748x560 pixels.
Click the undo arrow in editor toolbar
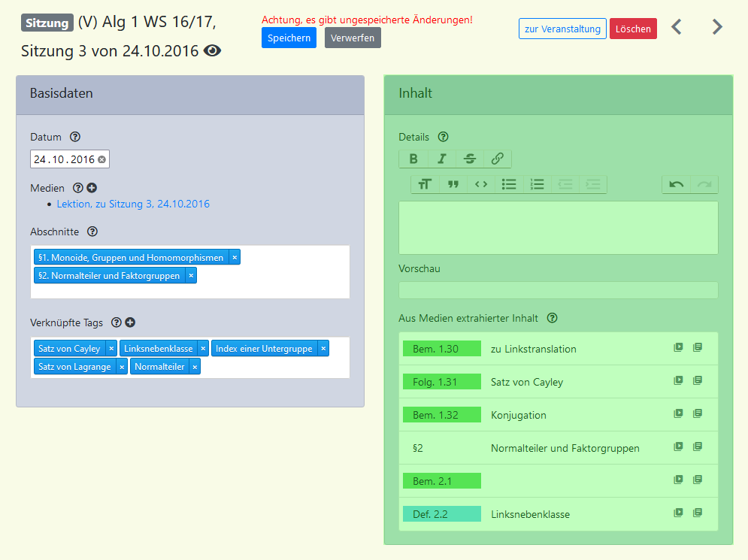pos(676,184)
